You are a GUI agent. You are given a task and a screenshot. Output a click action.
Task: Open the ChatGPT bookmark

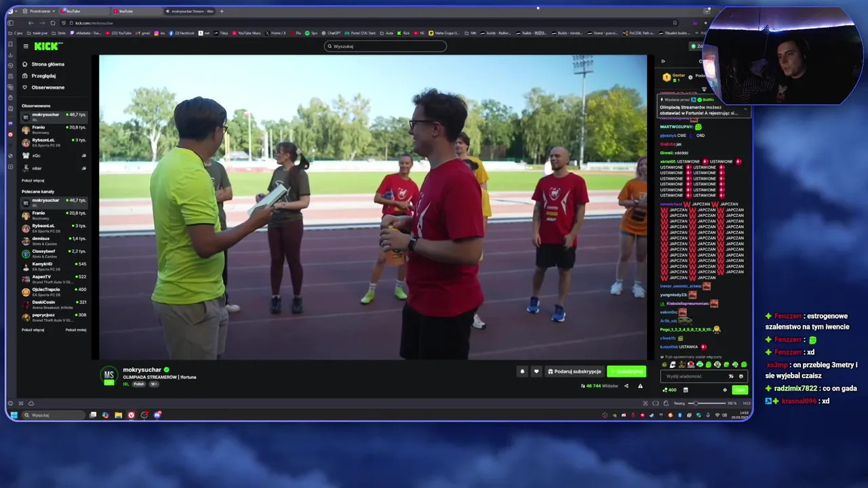(331, 33)
